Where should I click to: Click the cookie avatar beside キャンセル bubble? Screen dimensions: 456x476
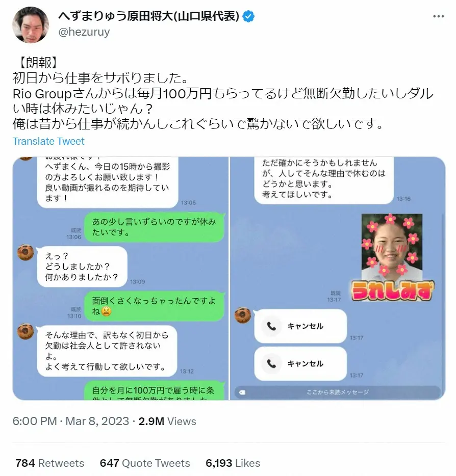[243, 315]
